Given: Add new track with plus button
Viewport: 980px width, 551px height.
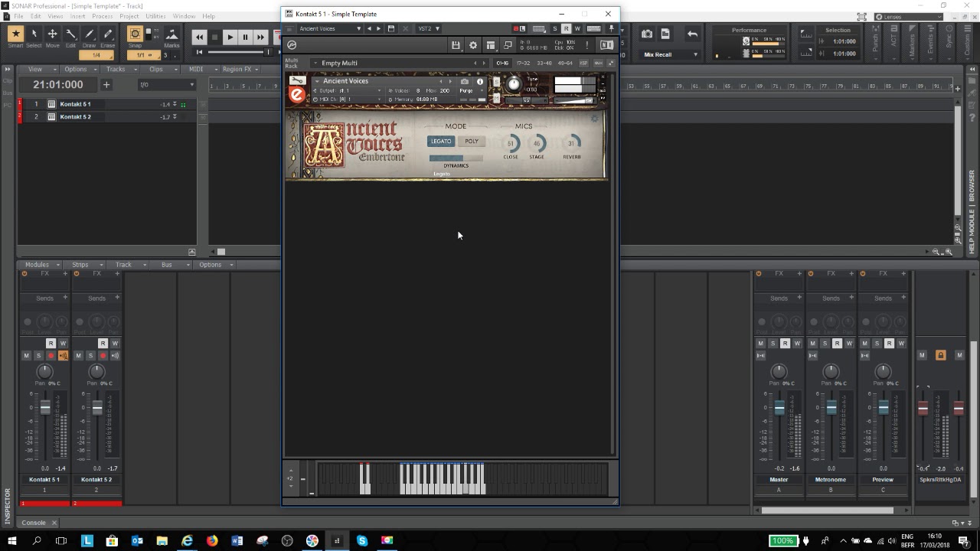Looking at the screenshot, I should 106,85.
